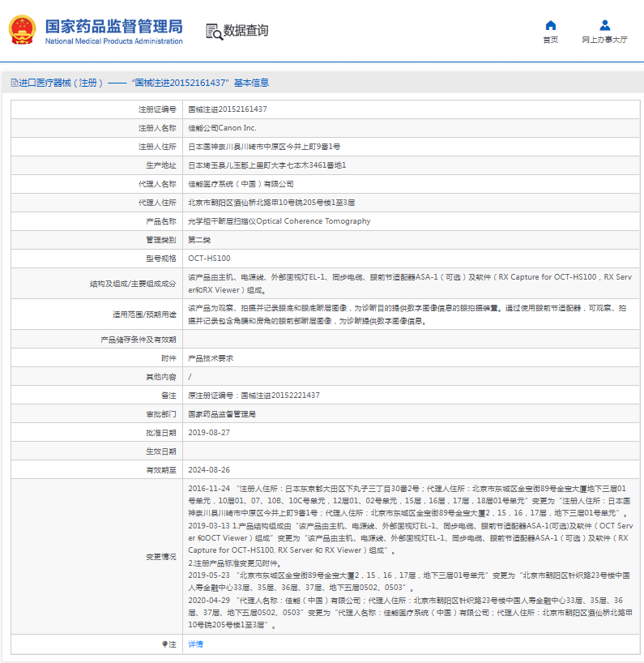Click the 数据查询 heading text
This screenshot has width=644, height=663.
(x=245, y=32)
